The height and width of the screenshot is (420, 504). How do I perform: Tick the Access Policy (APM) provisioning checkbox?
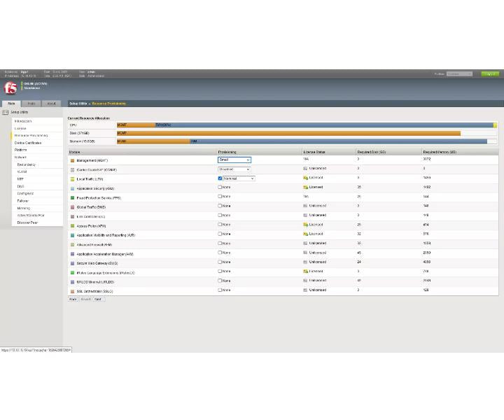pos(220,224)
